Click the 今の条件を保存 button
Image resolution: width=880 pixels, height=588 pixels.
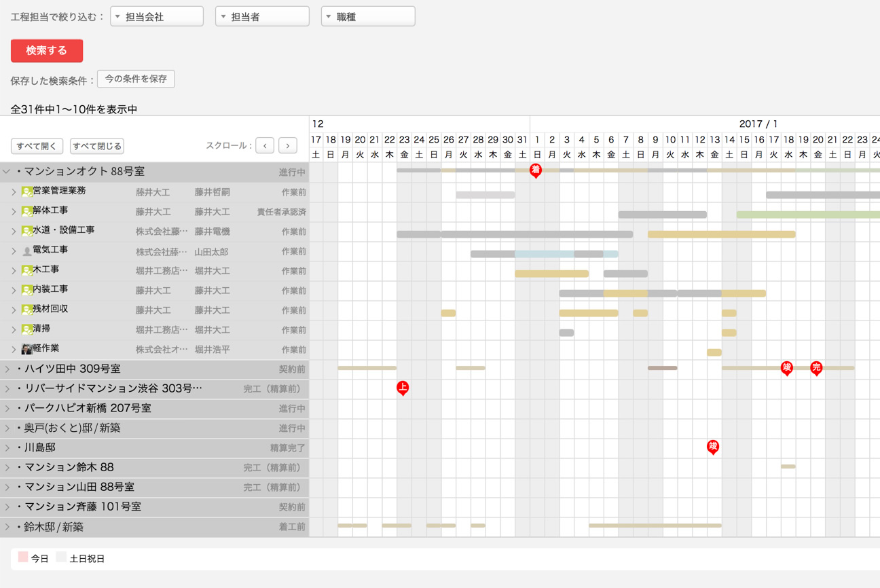[136, 79]
